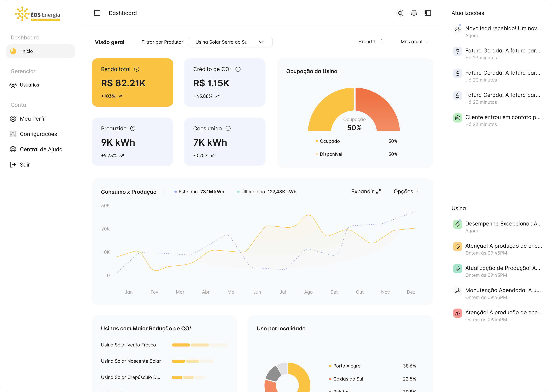Click Usina Solar Nascente Solar progress bar
This screenshot has width=551, height=392.
click(192, 361)
